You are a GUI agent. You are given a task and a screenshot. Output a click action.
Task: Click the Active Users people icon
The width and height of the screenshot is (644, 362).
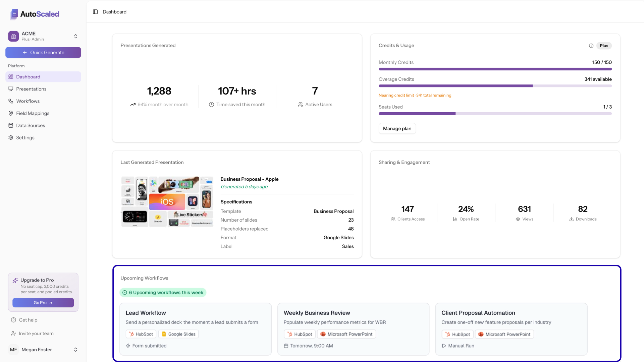(300, 105)
